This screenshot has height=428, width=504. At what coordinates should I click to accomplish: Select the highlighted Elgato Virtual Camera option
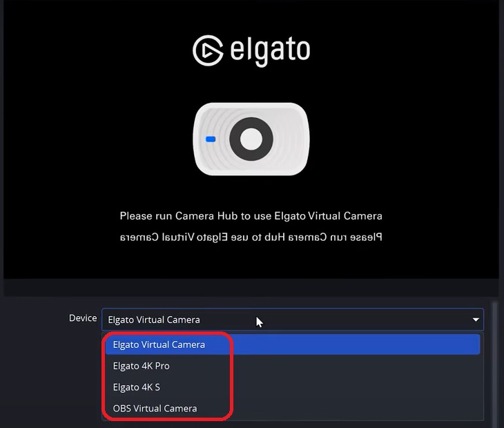[159, 344]
